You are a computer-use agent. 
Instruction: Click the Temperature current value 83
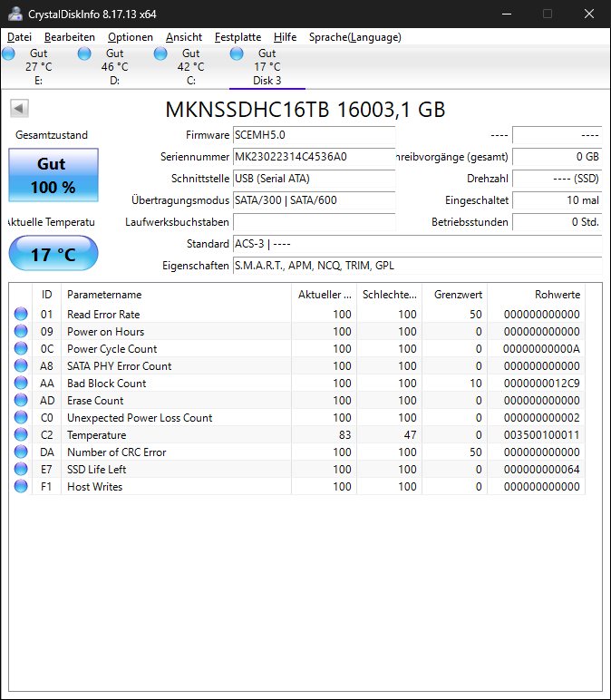click(x=345, y=435)
